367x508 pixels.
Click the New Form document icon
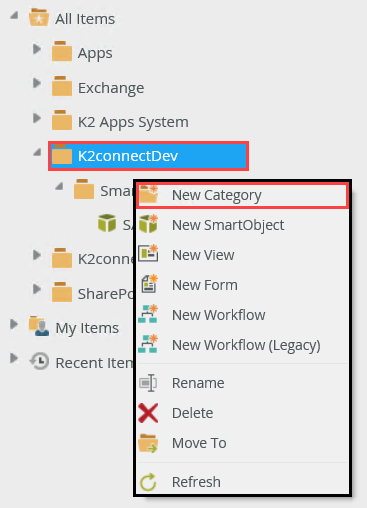click(x=149, y=284)
